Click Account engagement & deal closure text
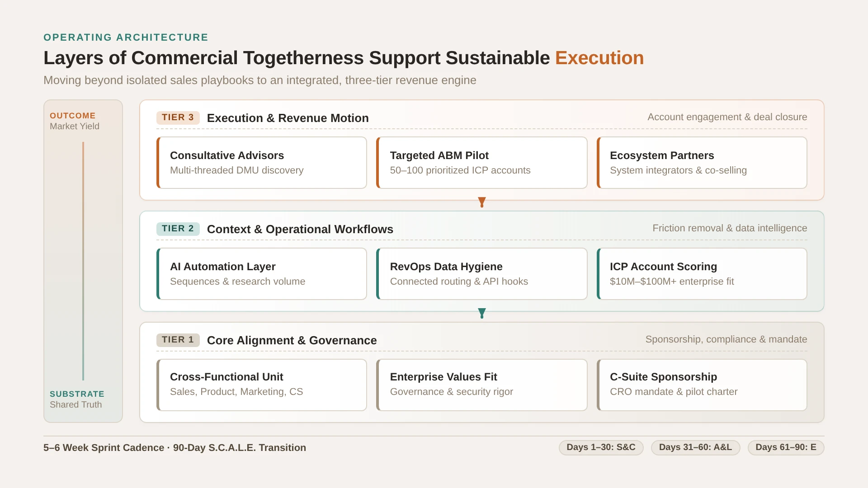 727,117
